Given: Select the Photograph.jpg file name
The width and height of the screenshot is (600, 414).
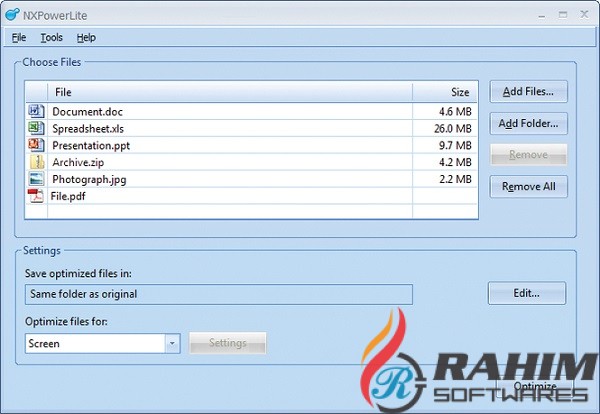Looking at the screenshot, I should coord(89,179).
